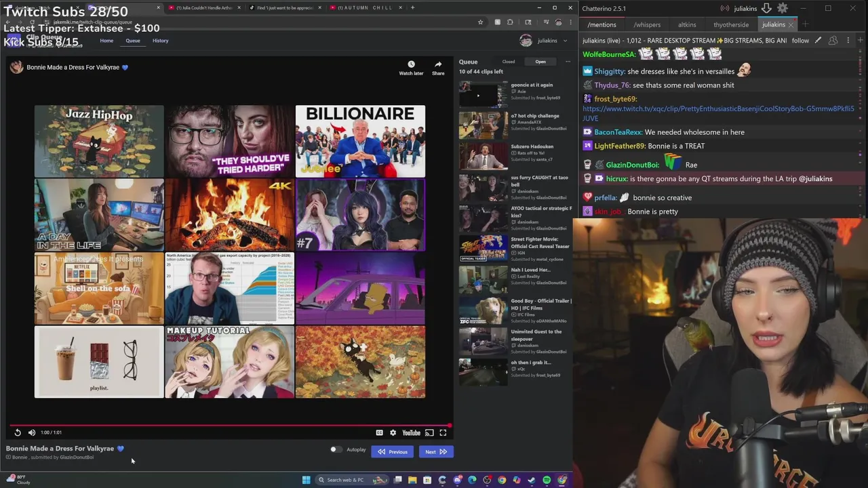Open the Chatterino split three-dot menu
Screen dimensions: 868x488
point(848,41)
